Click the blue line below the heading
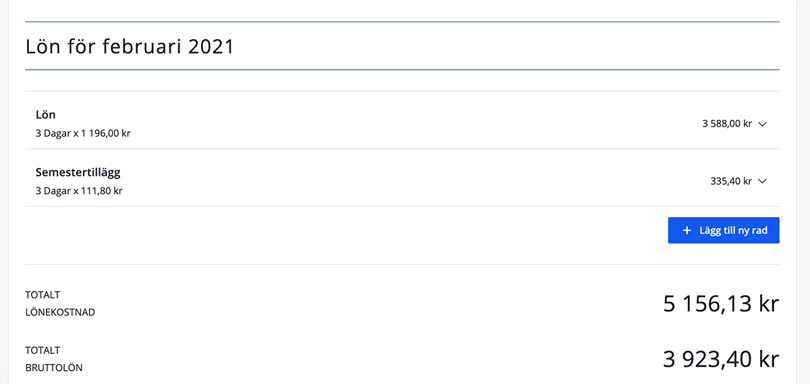Viewport: 810px width, 384px height. click(x=402, y=69)
